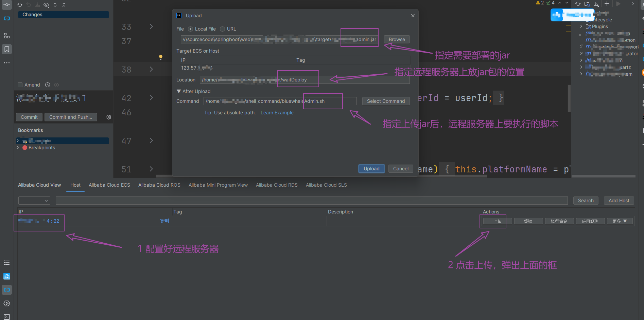Click the Commit button
This screenshot has height=320, width=644.
pos(29,117)
